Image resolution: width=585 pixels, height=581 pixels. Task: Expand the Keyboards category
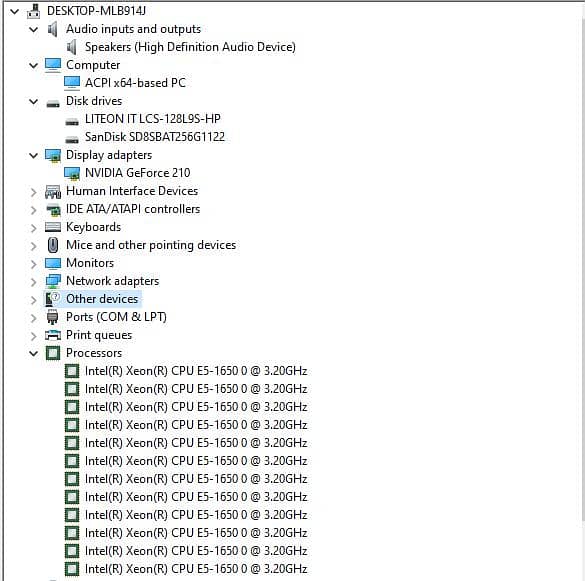[34, 228]
